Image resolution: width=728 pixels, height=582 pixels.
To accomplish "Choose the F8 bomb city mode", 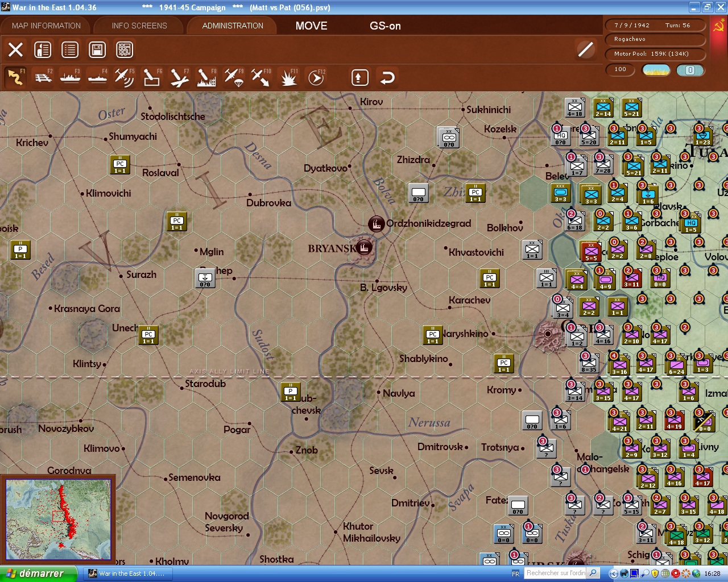I will coord(206,77).
